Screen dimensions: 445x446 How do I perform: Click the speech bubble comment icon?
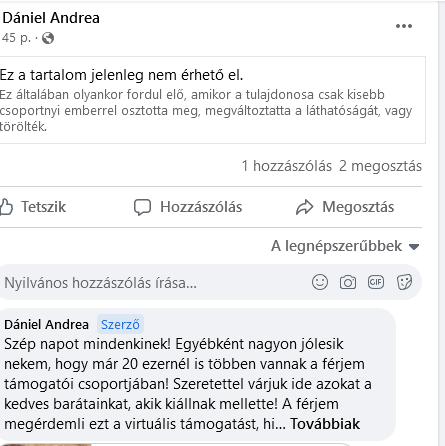pos(142,207)
